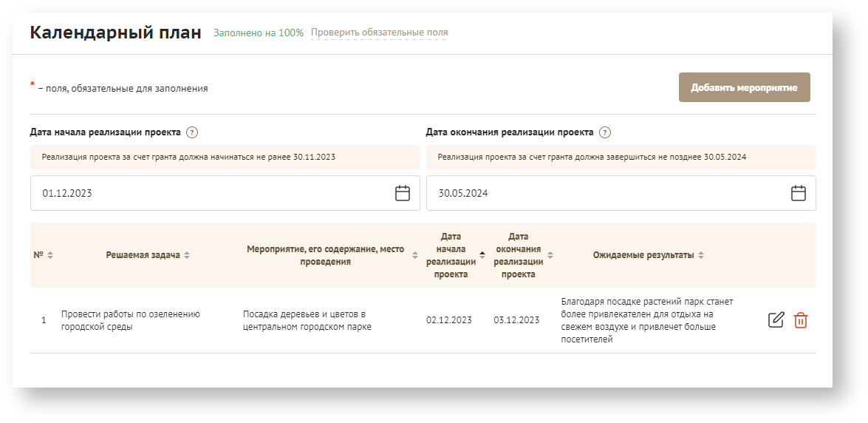The height and width of the screenshot is (423, 868).
Task: Sort by 'Мероприятие, его содержание' column
Action: [x=414, y=255]
